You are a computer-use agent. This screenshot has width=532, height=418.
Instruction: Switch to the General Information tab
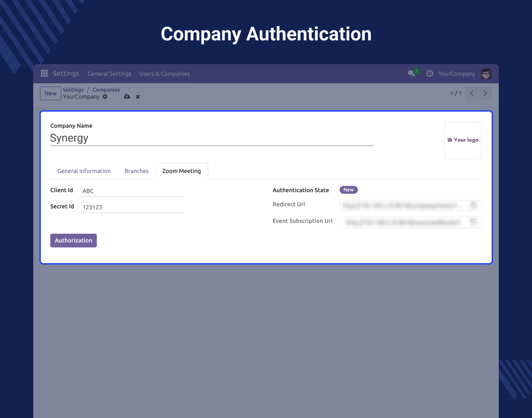(84, 171)
